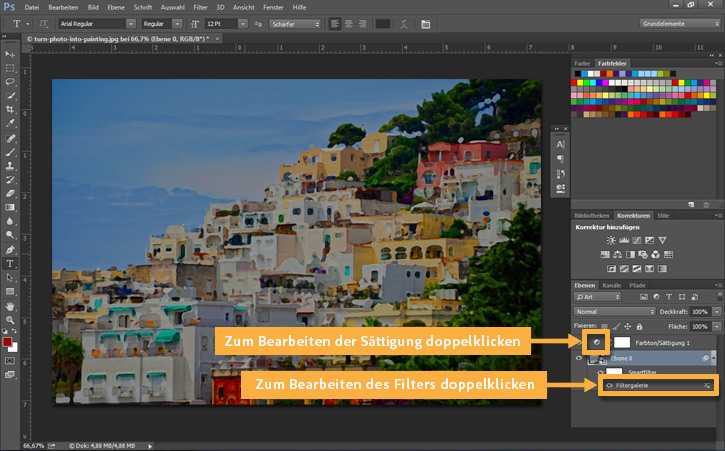Select the History Brush tool
This screenshot has height=451, width=725.
pyautogui.click(x=10, y=180)
